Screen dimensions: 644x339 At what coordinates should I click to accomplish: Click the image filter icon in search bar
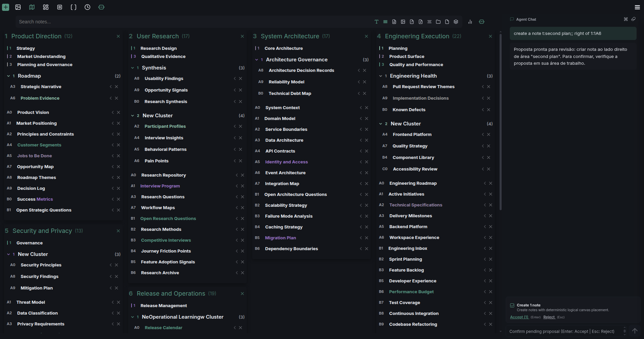click(403, 22)
